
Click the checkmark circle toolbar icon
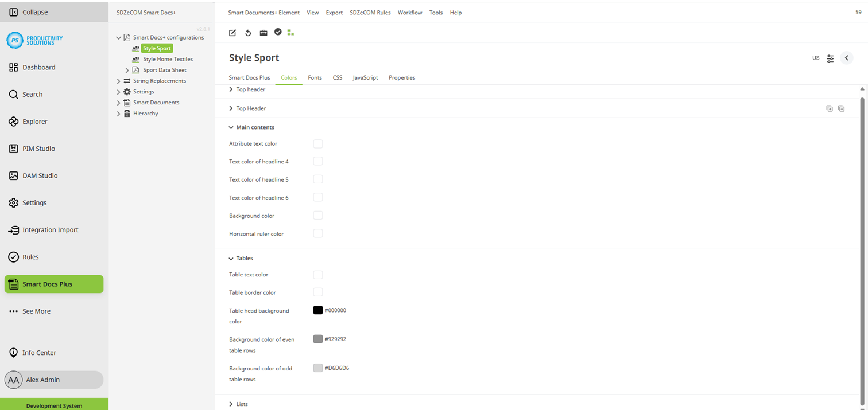pos(278,33)
